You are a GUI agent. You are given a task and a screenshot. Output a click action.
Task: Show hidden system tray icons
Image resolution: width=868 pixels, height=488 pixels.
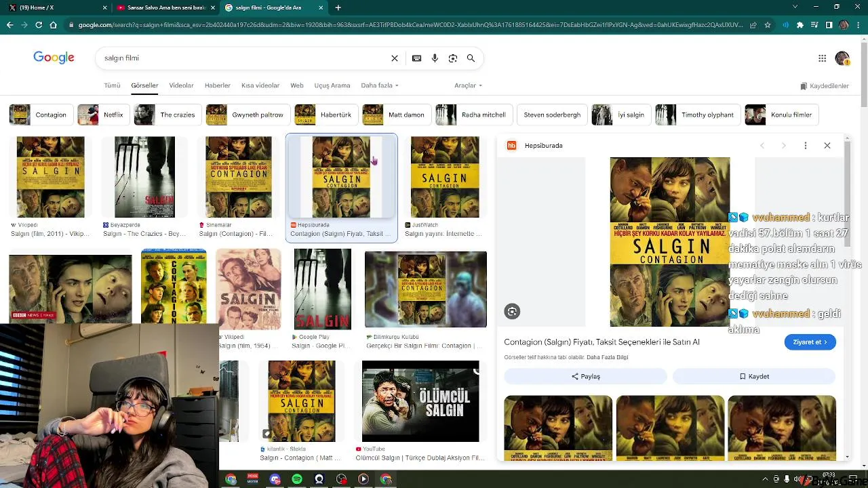pos(766,479)
